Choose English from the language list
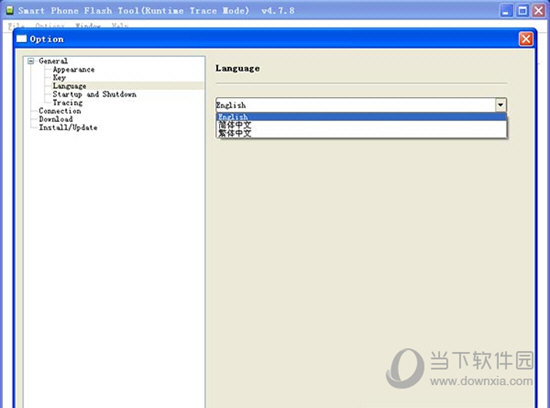This screenshot has width=550, height=408. [x=362, y=117]
